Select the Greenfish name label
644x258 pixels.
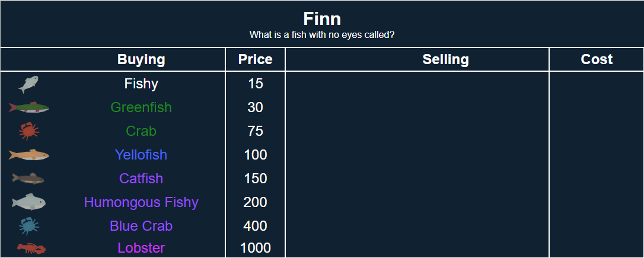coord(141,107)
